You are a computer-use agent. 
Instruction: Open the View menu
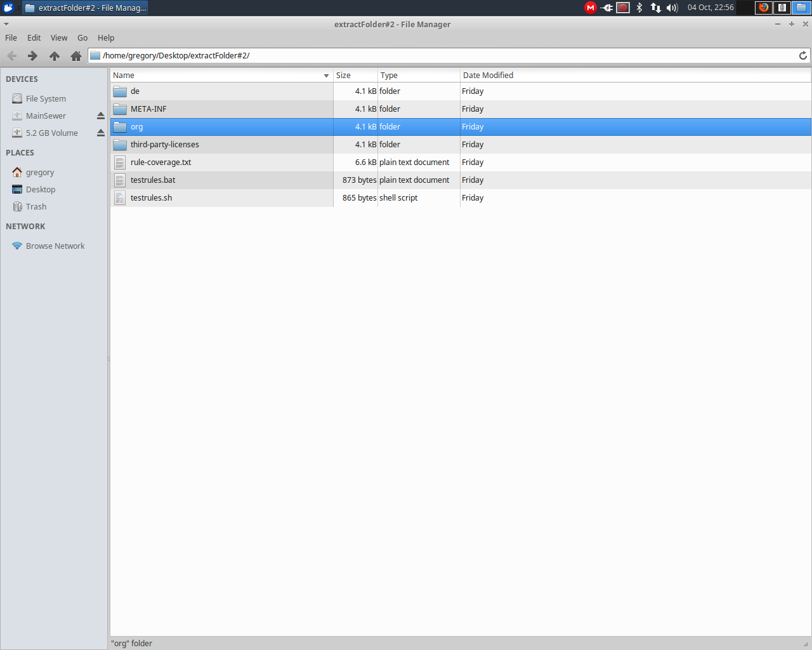(59, 38)
